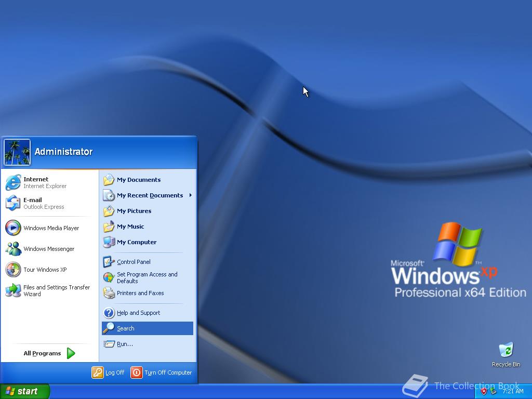
Task: Expand the All Programs menu
Action: pyautogui.click(x=42, y=353)
